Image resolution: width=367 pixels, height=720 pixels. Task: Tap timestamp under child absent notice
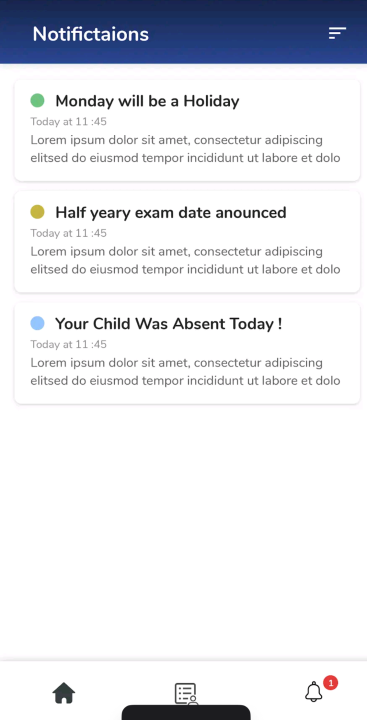coord(68,344)
